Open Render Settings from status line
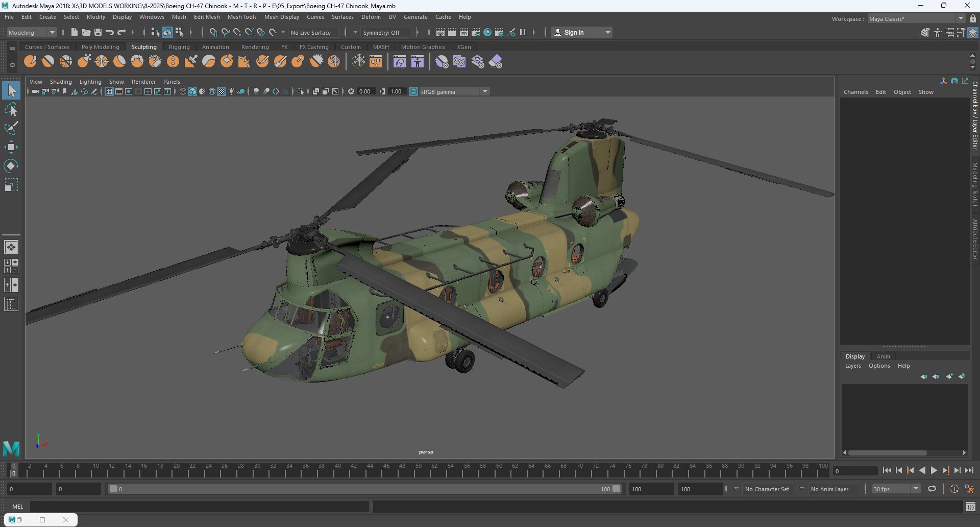980x527 pixels. 476,32
